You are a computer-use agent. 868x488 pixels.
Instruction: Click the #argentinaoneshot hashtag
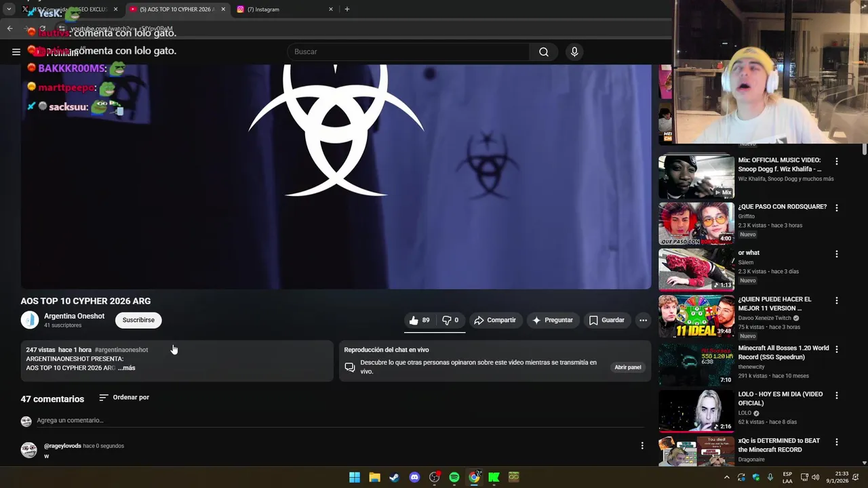[x=121, y=350]
